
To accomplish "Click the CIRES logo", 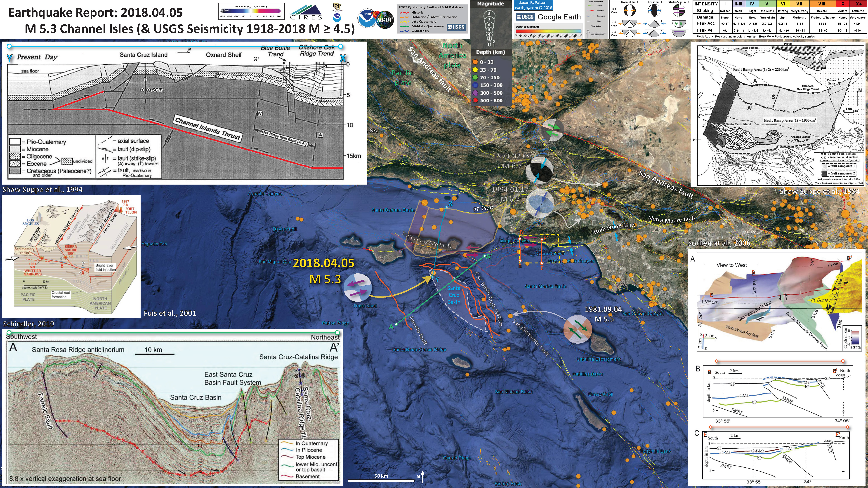I will pos(306,12).
